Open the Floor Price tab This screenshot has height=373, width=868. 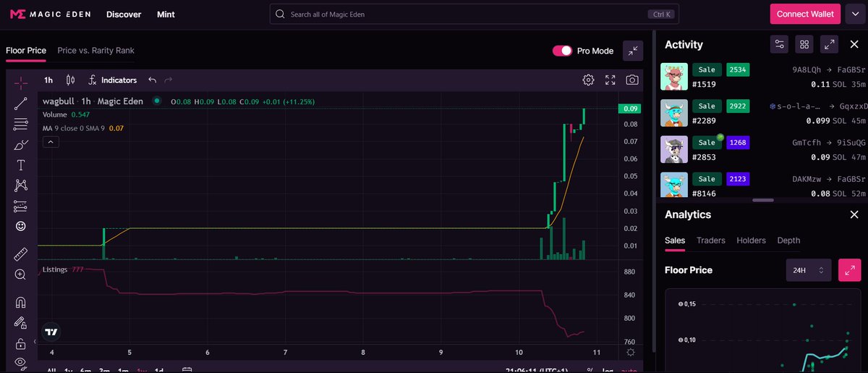pos(26,51)
